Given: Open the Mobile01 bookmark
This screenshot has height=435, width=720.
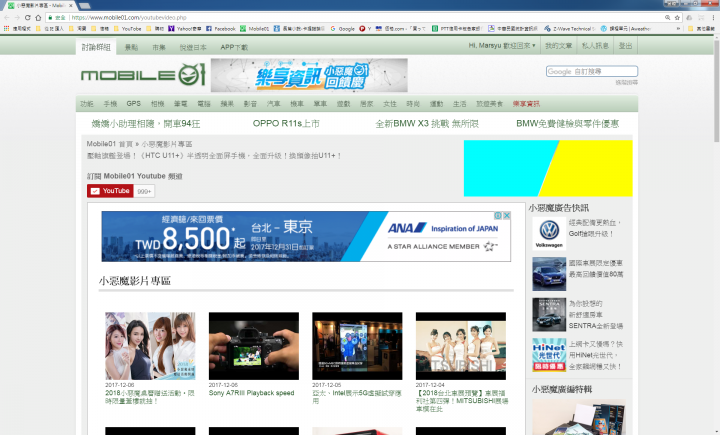Looking at the screenshot, I should 255,28.
